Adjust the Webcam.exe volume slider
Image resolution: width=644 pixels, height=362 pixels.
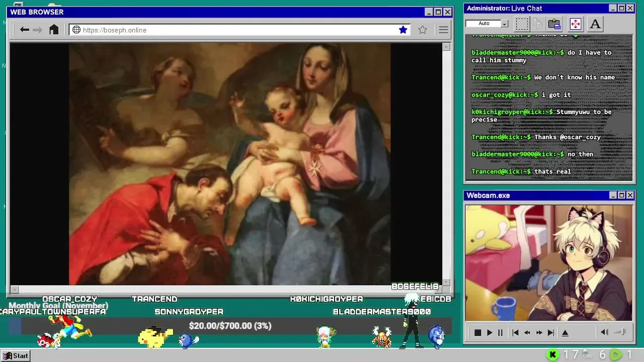tap(620, 332)
